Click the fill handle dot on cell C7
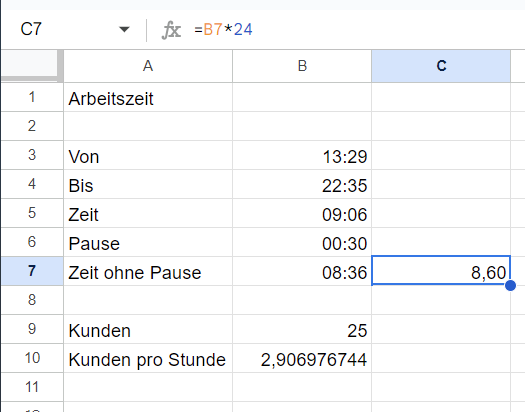The image size is (525, 412). click(x=510, y=285)
